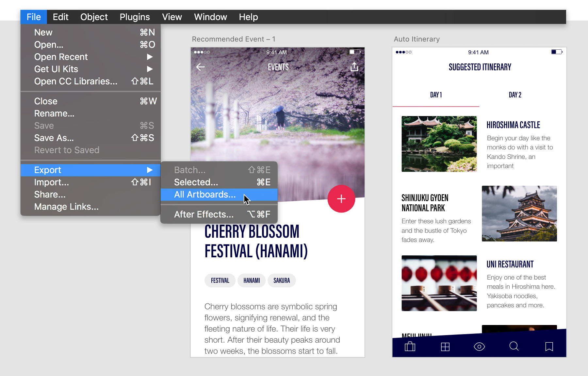The height and width of the screenshot is (376, 588).
Task: Open the suitcase trips icon in bottom bar
Action: click(x=410, y=346)
